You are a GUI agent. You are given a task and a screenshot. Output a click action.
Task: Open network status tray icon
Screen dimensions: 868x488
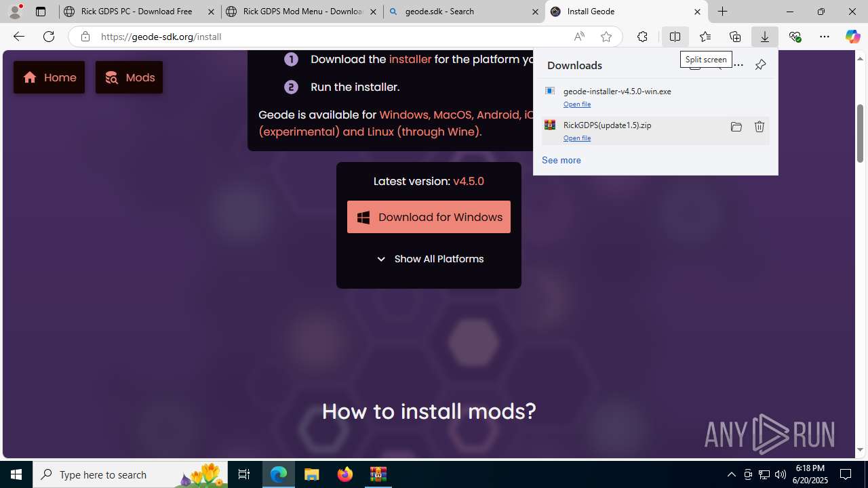click(x=764, y=474)
